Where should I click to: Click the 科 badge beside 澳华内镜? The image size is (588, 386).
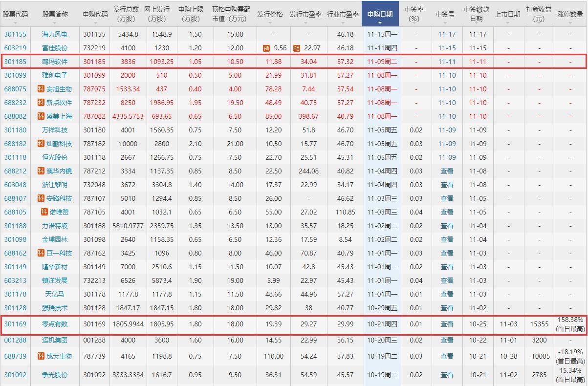41,171
